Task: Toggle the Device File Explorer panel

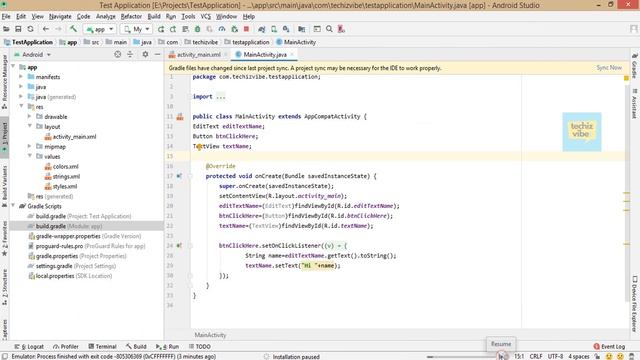Action: coord(634,303)
